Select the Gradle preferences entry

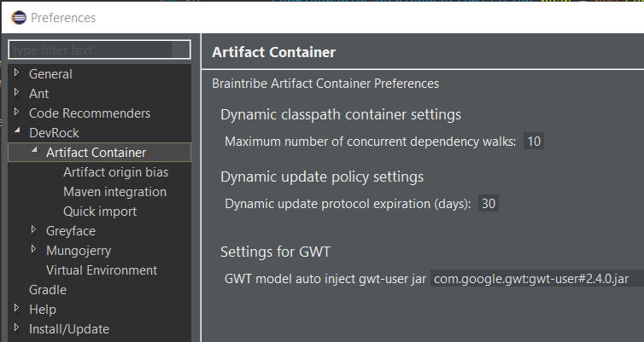click(48, 290)
